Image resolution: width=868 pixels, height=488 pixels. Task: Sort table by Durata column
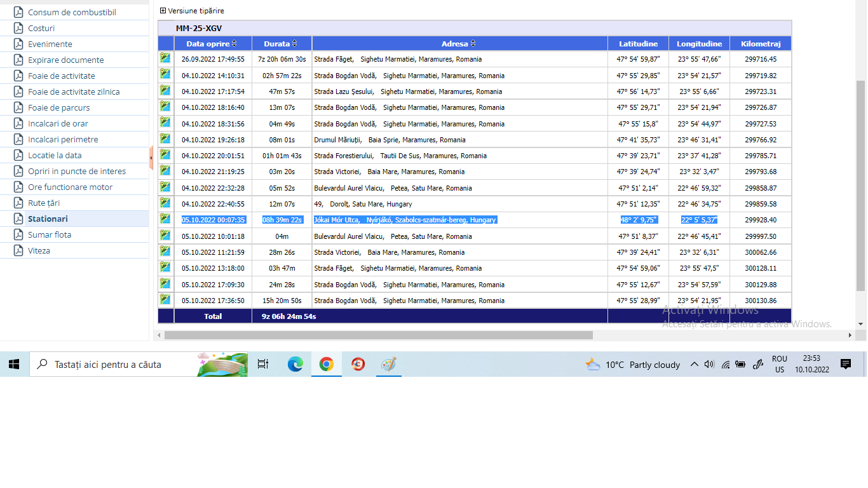point(294,44)
